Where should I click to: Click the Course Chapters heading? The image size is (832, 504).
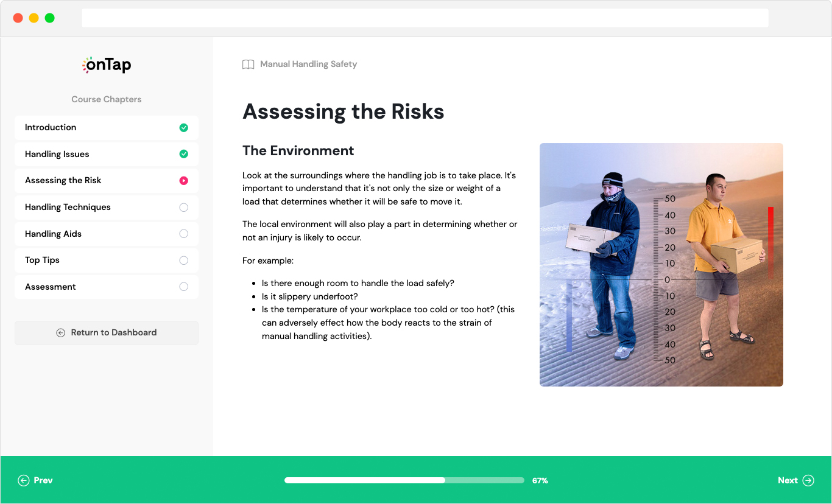(107, 99)
